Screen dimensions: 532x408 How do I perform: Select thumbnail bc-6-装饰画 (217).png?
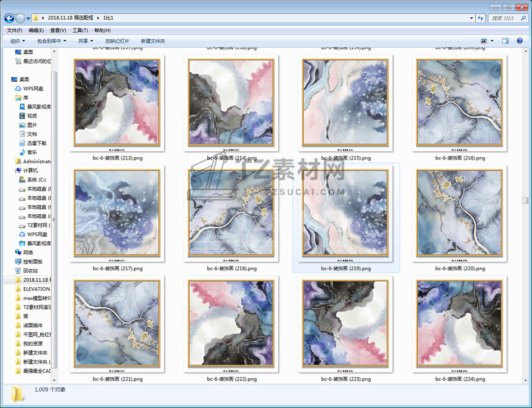[117, 213]
